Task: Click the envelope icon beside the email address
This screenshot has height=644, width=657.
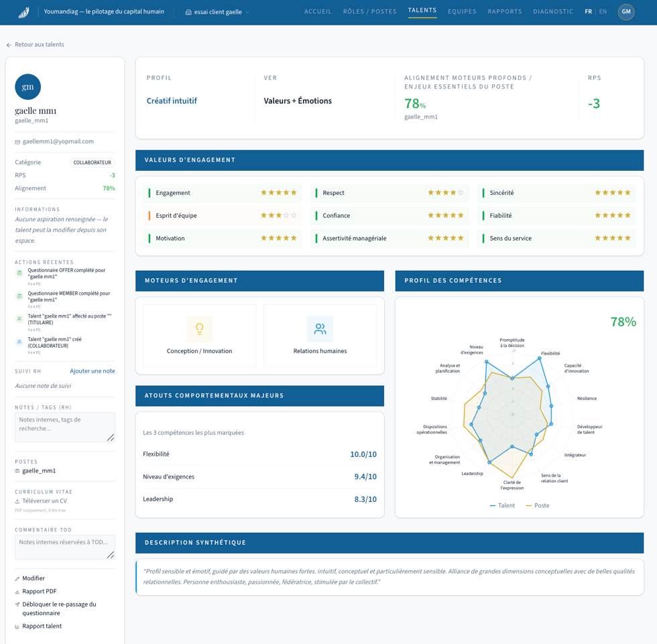Action: [17, 142]
